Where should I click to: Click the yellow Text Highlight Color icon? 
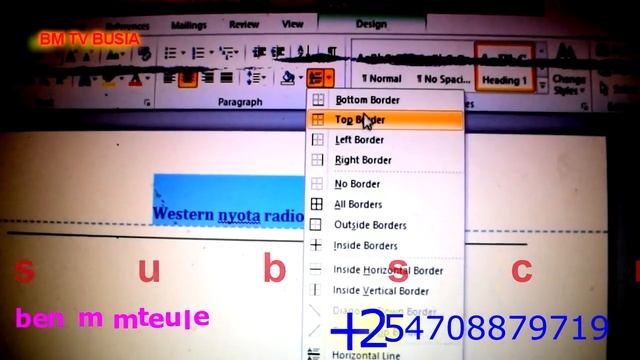pyautogui.click(x=109, y=80)
